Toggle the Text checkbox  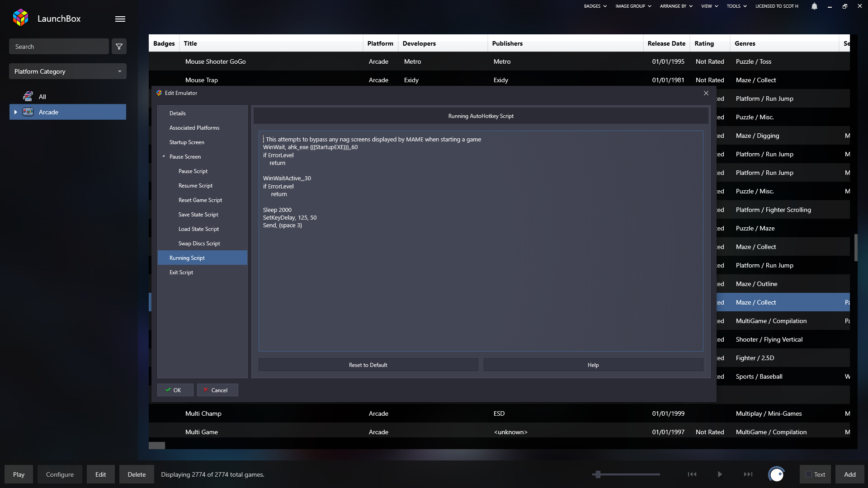point(809,474)
